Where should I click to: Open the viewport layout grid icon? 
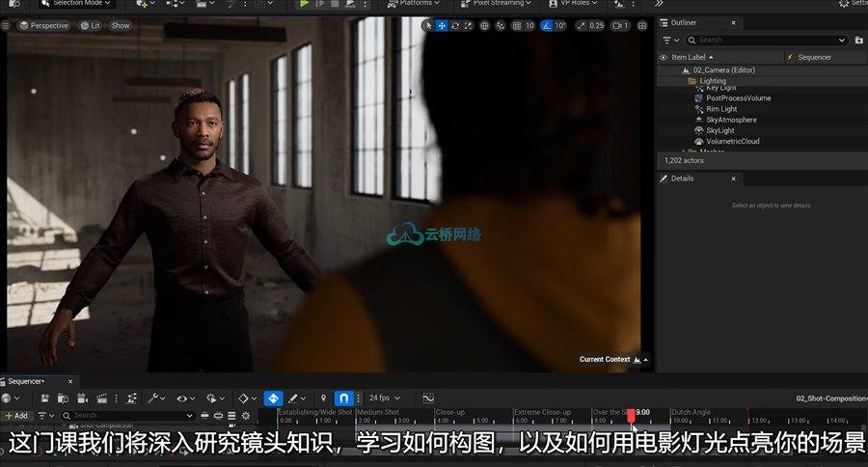point(642,25)
